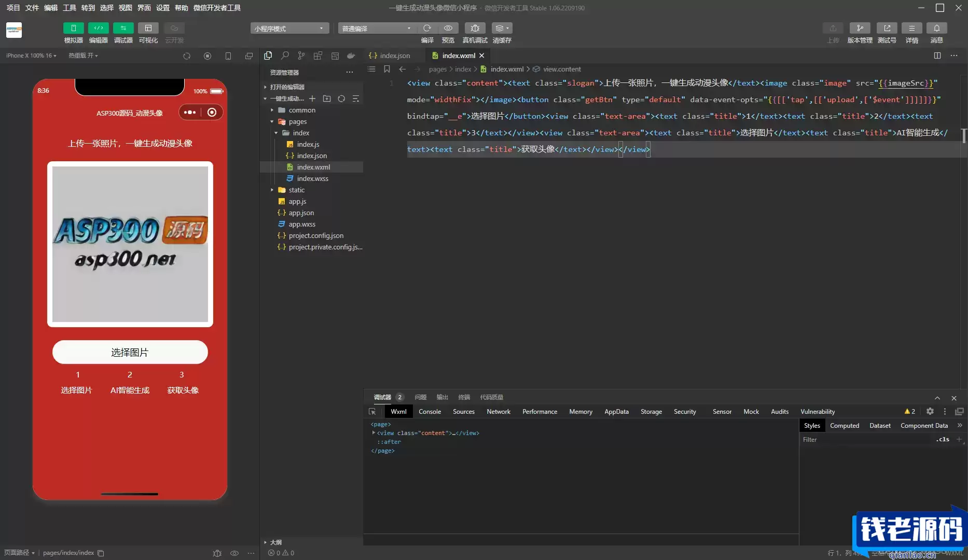Click the preview (预览) eye icon
Viewport: 968px width, 560px height.
coord(448,28)
